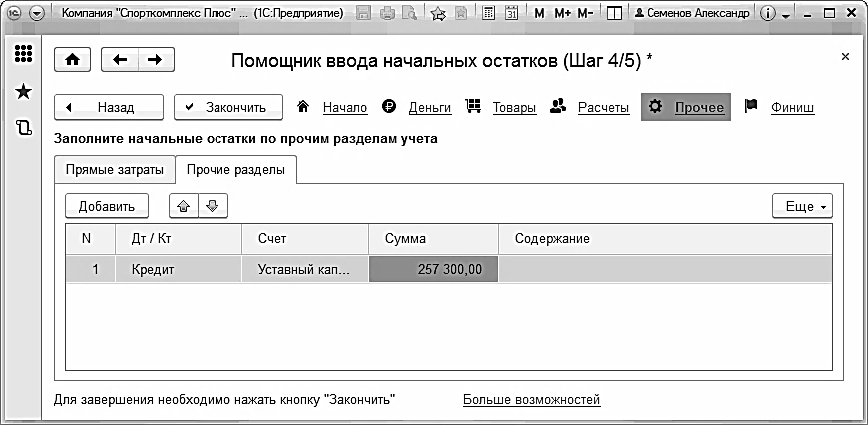Expand the arrow next to the info icon
Viewport: 868px width, 425px height.
(786, 16)
